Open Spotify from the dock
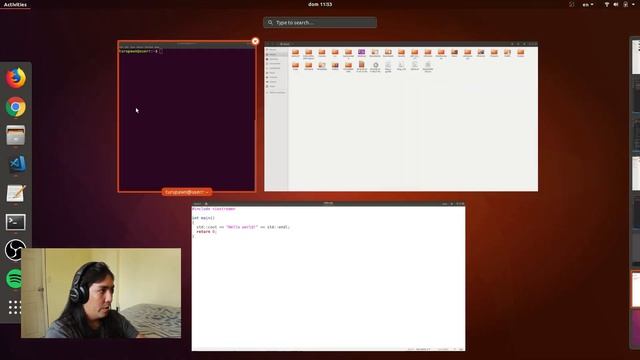This screenshot has height=360, width=640. click(15, 279)
